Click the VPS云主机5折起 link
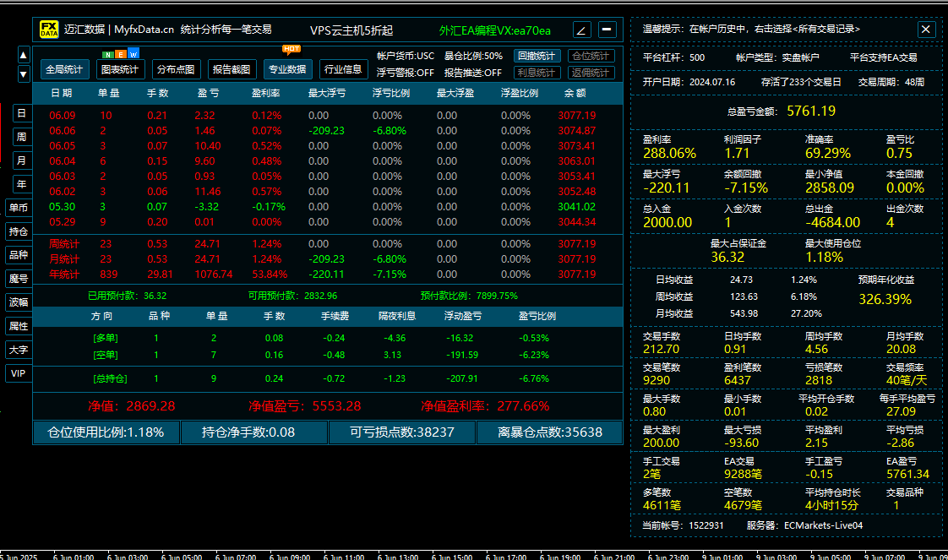 pyautogui.click(x=351, y=30)
